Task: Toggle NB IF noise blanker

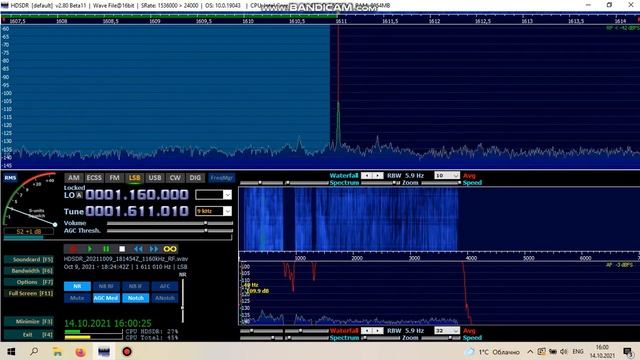Action: [x=136, y=286]
